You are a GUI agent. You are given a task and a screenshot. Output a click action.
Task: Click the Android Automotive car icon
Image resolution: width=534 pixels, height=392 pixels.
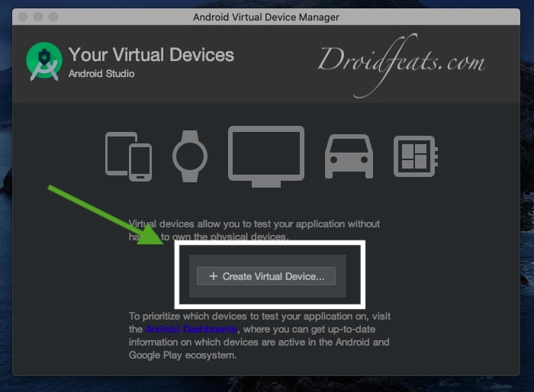point(349,156)
